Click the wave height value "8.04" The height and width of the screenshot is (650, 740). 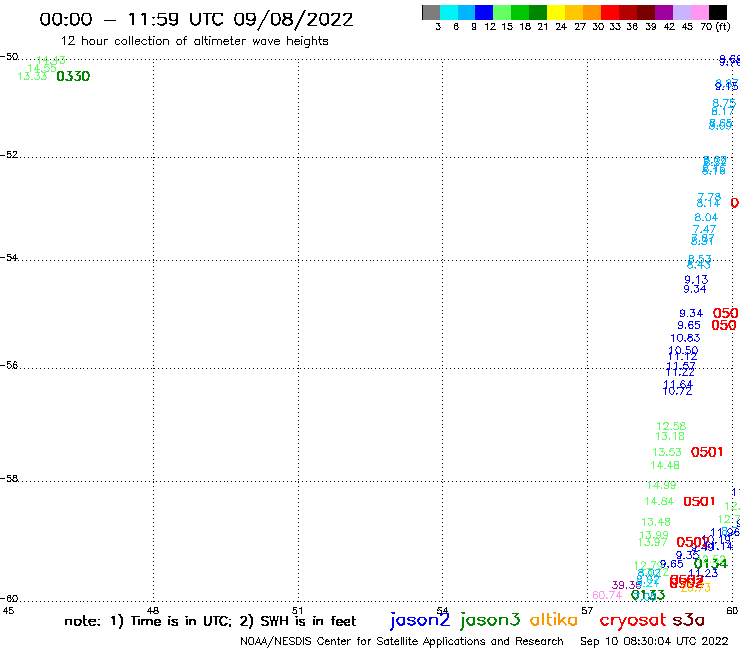706,218
